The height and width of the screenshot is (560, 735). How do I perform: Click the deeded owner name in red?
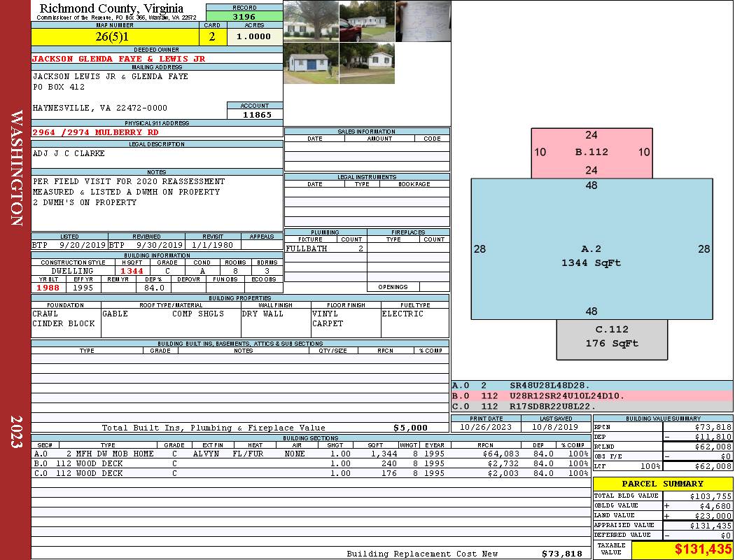coord(119,59)
